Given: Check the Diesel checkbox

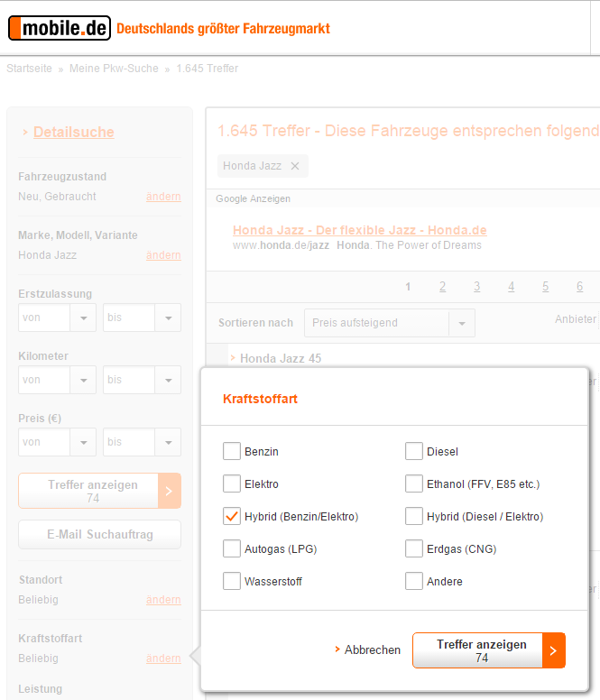Looking at the screenshot, I should 414,452.
